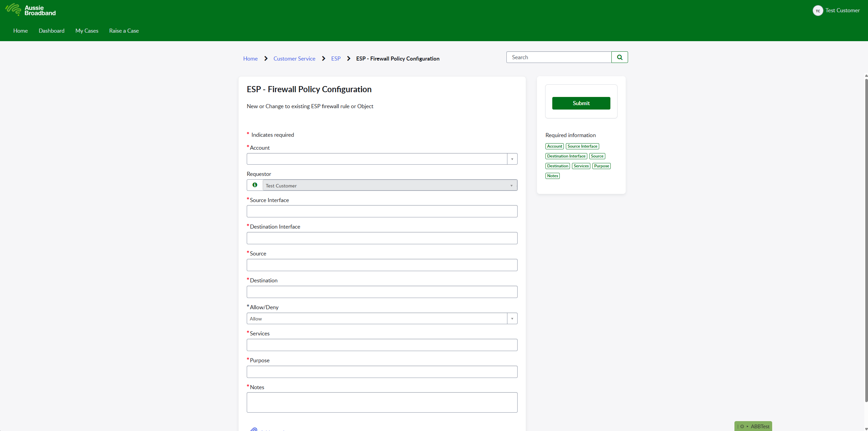Screen dimensions: 868x431
Task: Click the search magnifier icon
Action: [620, 57]
